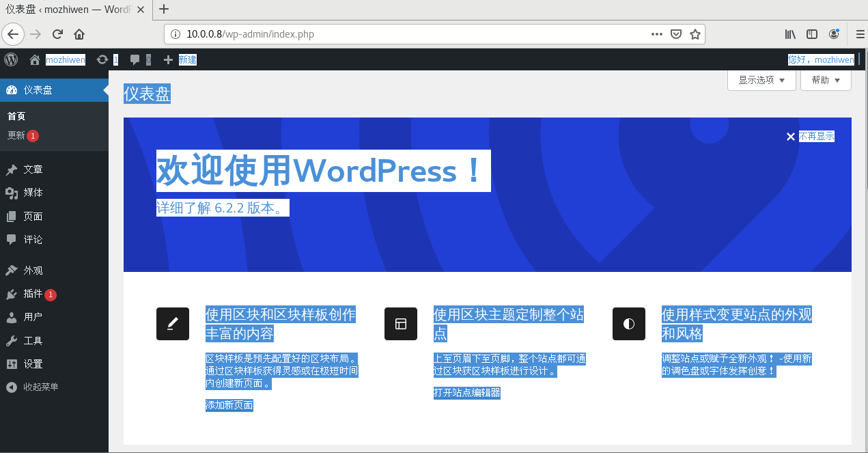868x453 pixels.
Task: Open the 您好，mozhiwen account menu
Action: coord(821,59)
